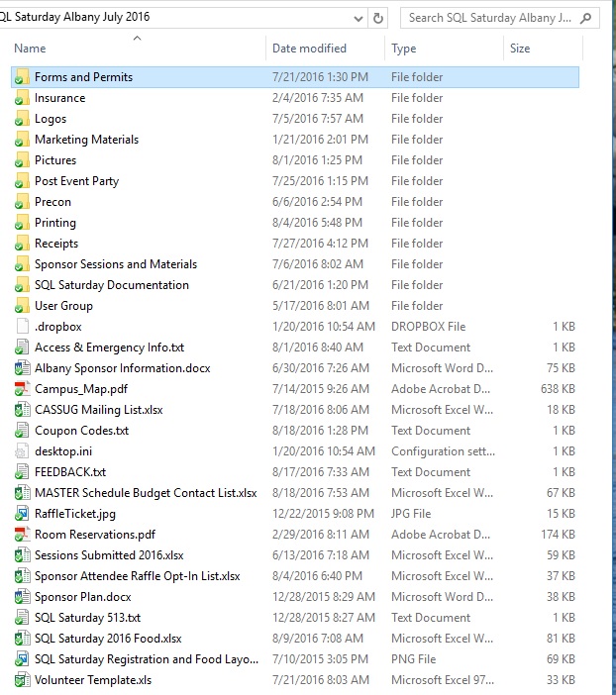Click the Precon folder icon
This screenshot has height=695, width=616.
(x=22, y=202)
